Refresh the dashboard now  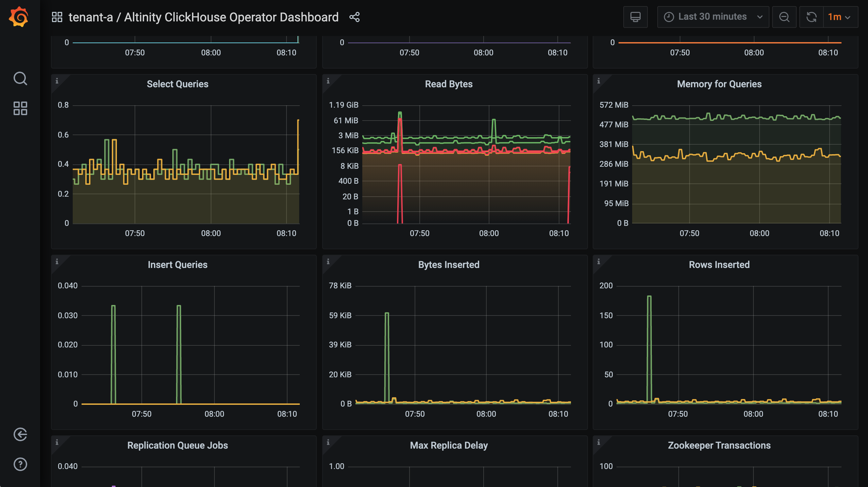[812, 17]
